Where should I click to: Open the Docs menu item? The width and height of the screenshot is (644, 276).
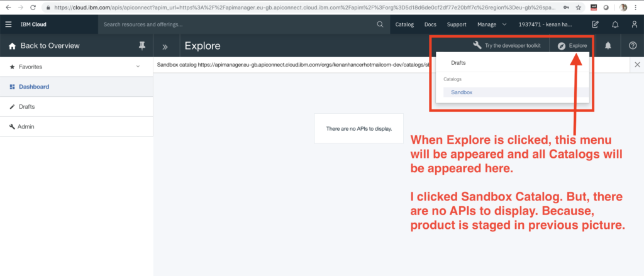430,25
